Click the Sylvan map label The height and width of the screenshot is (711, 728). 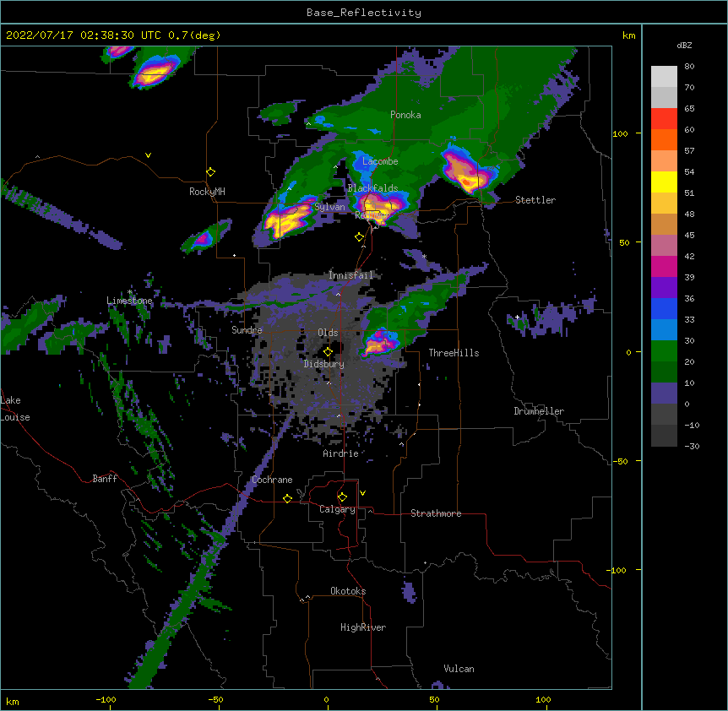(329, 207)
